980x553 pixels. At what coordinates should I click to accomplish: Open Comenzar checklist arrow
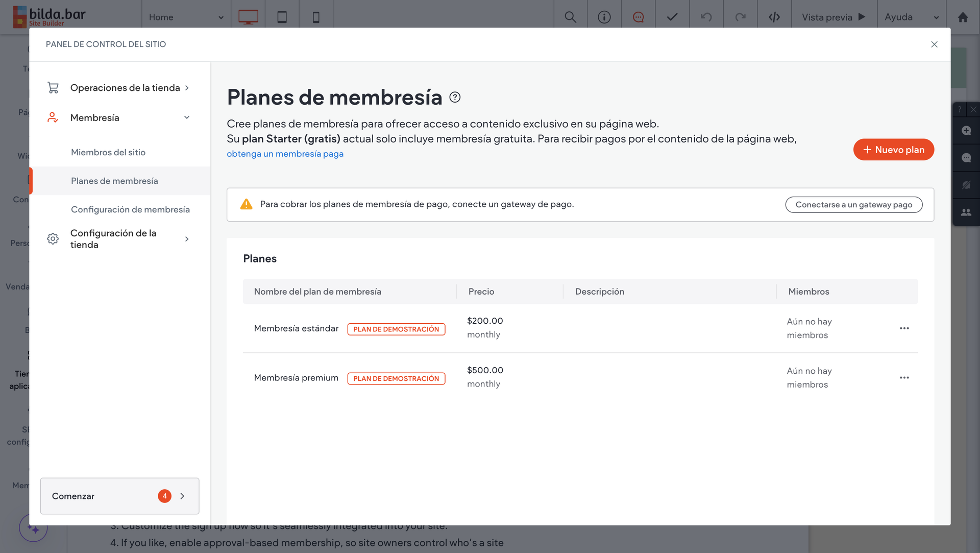point(182,496)
